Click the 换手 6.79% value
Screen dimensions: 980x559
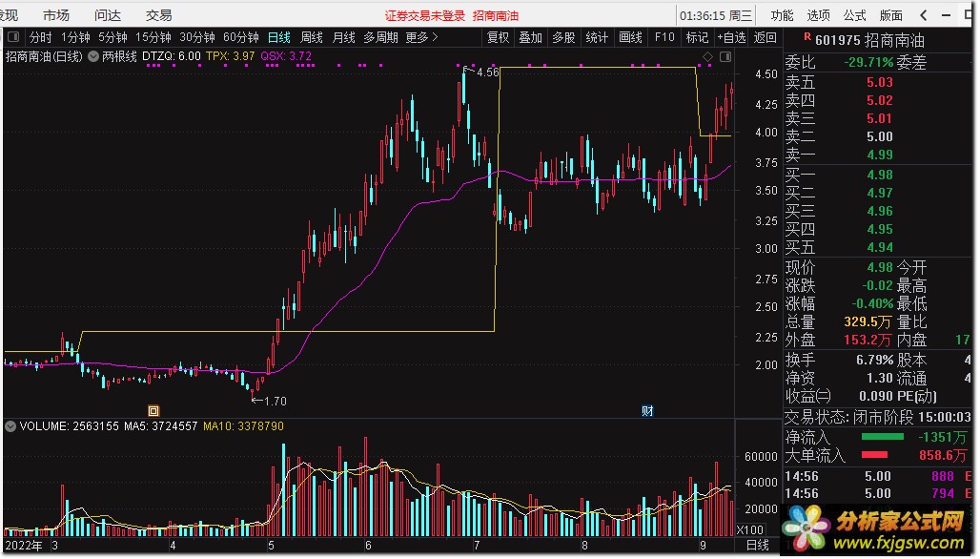(874, 361)
